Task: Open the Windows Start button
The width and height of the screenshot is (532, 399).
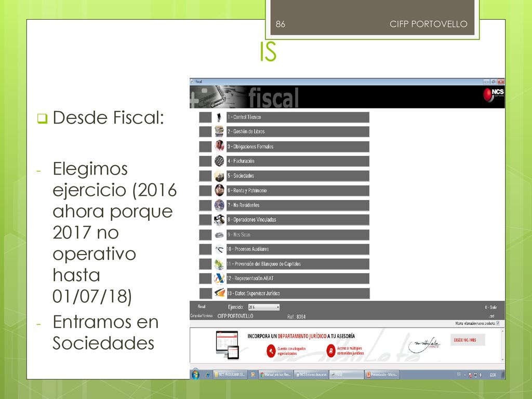Action: click(x=196, y=375)
